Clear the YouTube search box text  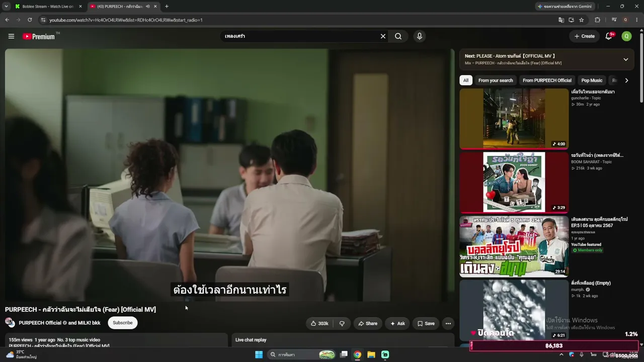tap(383, 36)
